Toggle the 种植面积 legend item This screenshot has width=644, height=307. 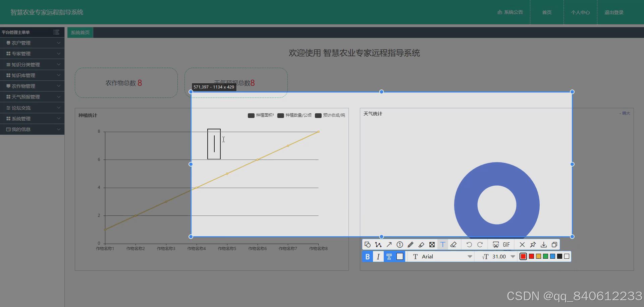pos(261,115)
